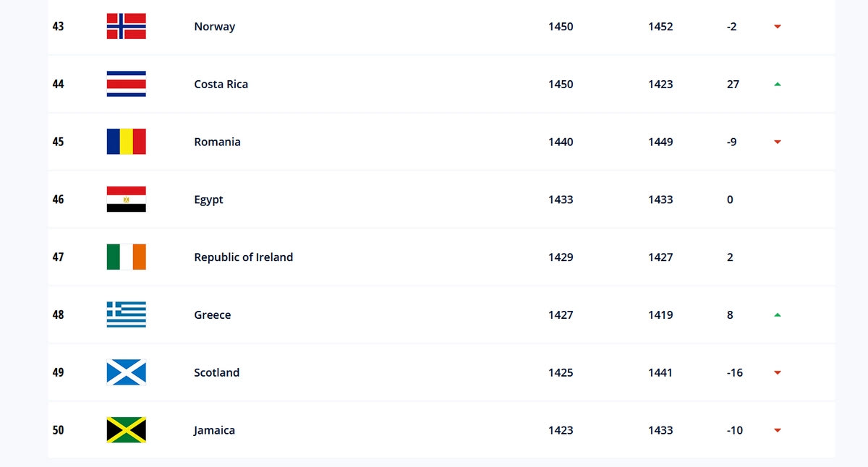Viewport: 868px width, 467px height.
Task: Click Costa Rica's green up arrow
Action: [x=778, y=84]
